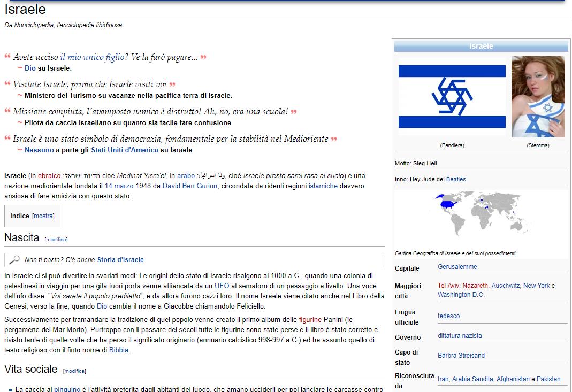572x392 pixels.
Task: Follow the Barbra Streisand link
Action: (461, 356)
